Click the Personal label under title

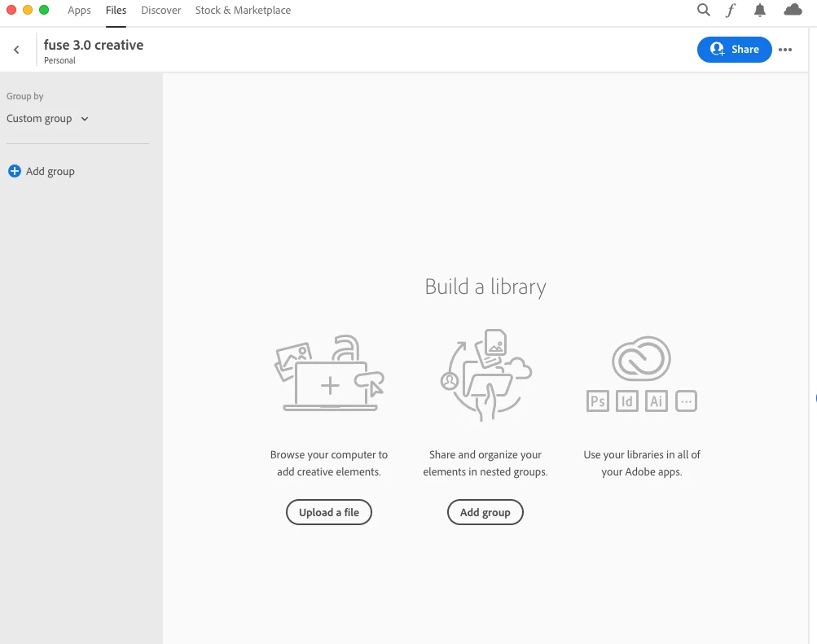pyautogui.click(x=60, y=60)
